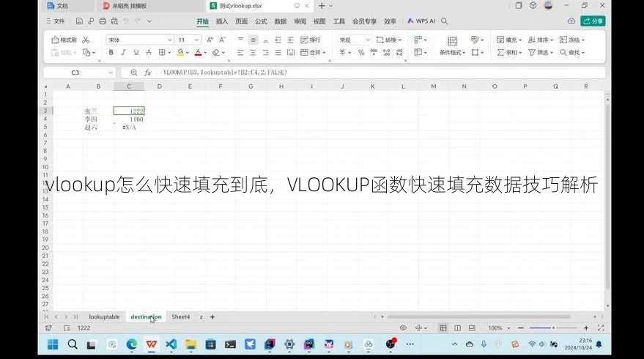This screenshot has width=644, height=359.
Task: Align text left
Action: 241,53
